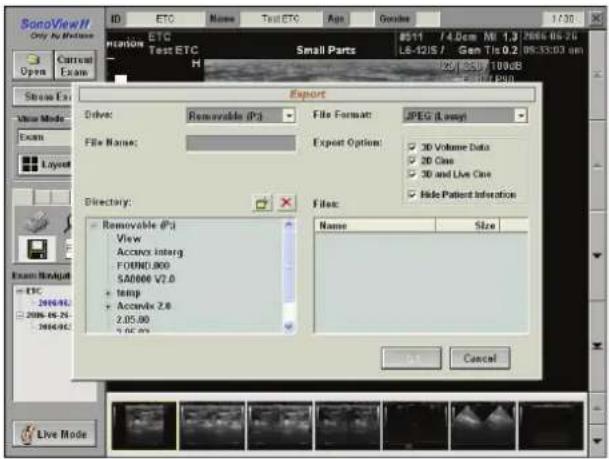609x459 pixels.
Task: Click the Name field showing Test ETC
Action: pyautogui.click(x=281, y=19)
